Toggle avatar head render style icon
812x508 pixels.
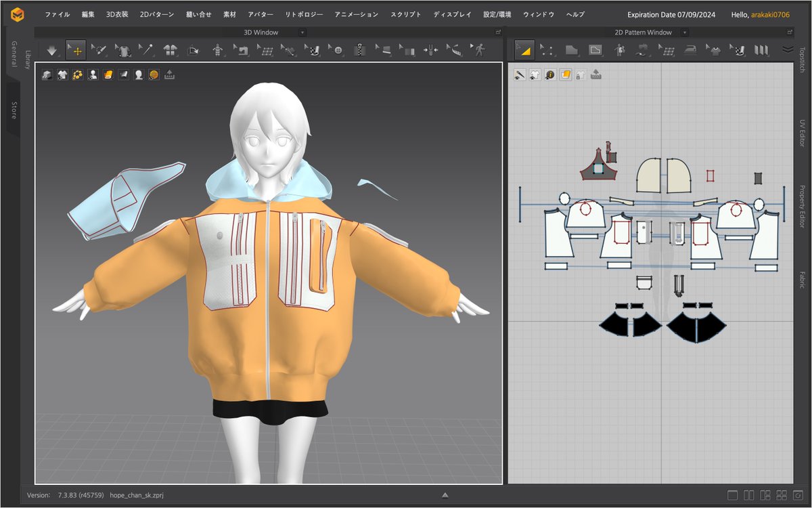tap(139, 75)
